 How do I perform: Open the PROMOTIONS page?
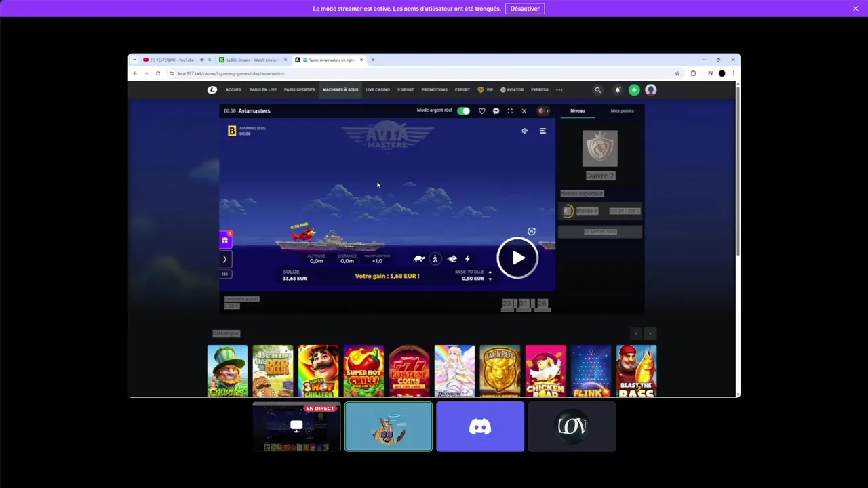point(435,89)
